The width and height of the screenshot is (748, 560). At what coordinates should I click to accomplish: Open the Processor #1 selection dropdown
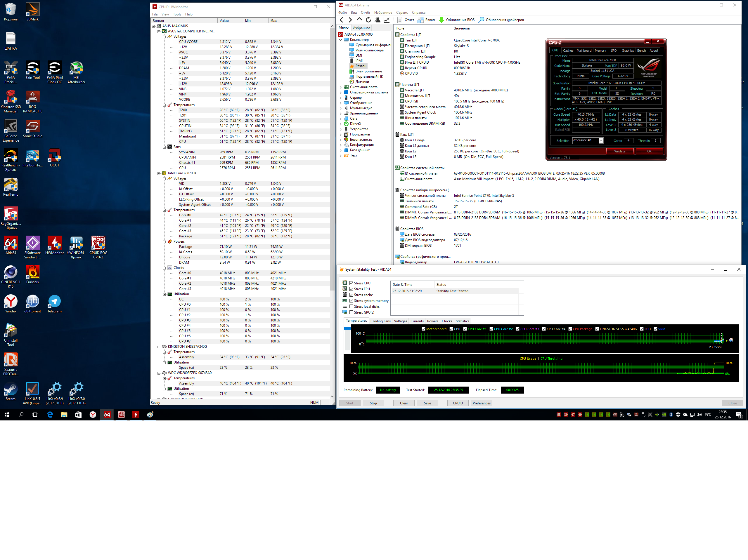point(601,141)
